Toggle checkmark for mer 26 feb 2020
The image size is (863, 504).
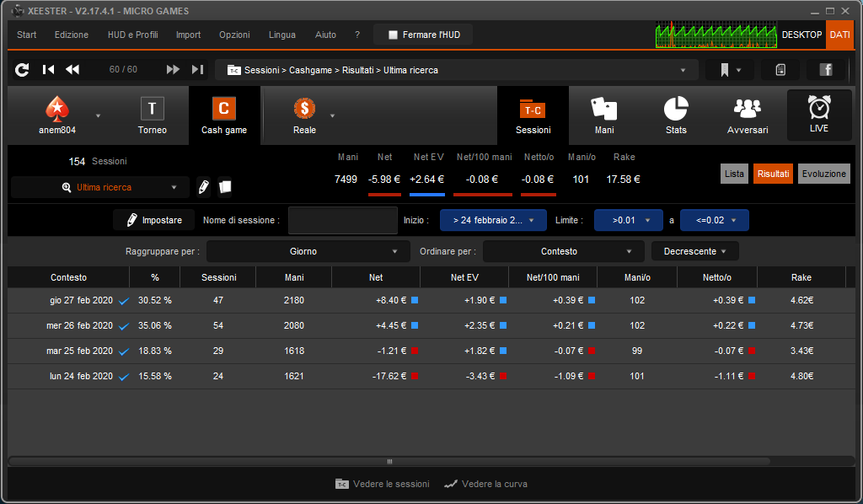click(x=124, y=326)
